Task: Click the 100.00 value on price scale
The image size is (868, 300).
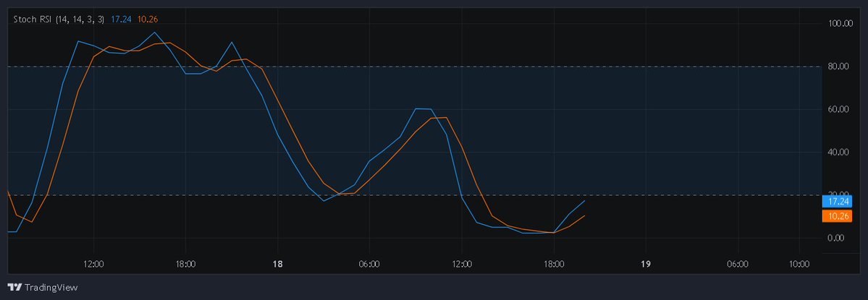Action: click(x=840, y=23)
